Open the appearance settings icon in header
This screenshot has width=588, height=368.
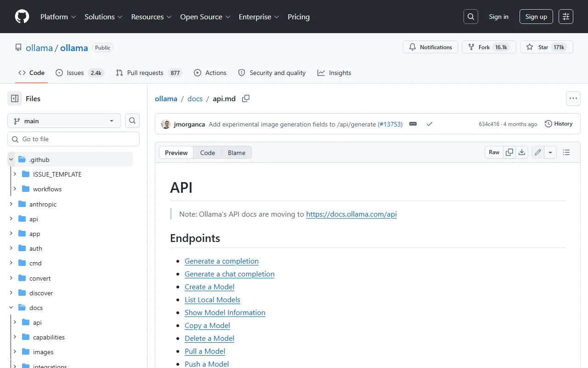pyautogui.click(x=566, y=17)
